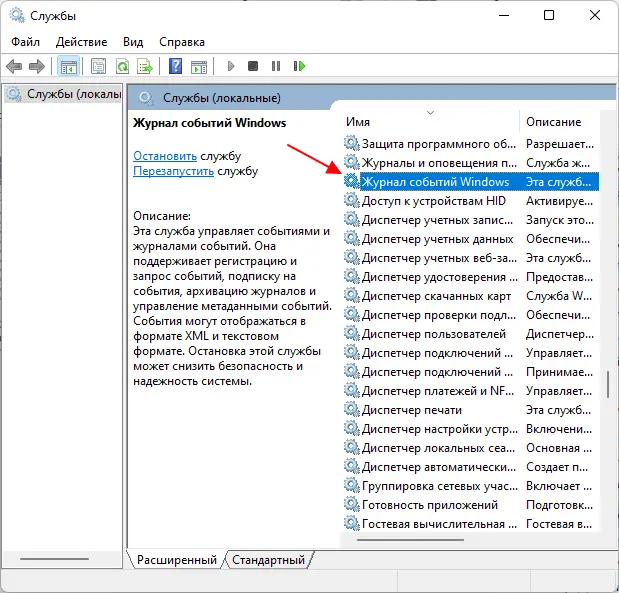The height and width of the screenshot is (593, 619).
Task: Switch to the Расширенный tab
Action: click(176, 561)
